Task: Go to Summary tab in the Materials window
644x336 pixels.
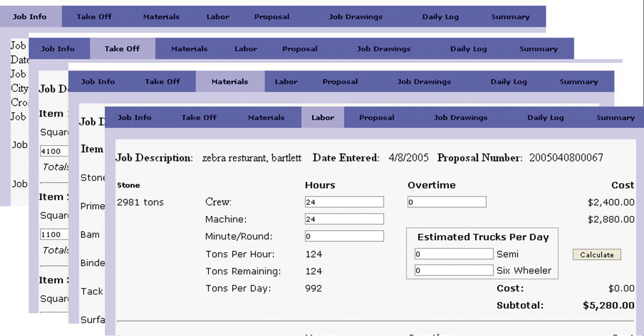Action: (579, 81)
